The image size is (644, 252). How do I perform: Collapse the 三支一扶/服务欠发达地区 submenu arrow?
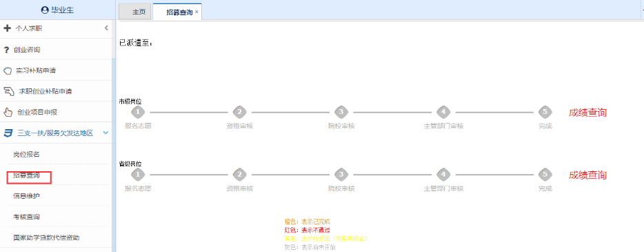[x=105, y=133]
